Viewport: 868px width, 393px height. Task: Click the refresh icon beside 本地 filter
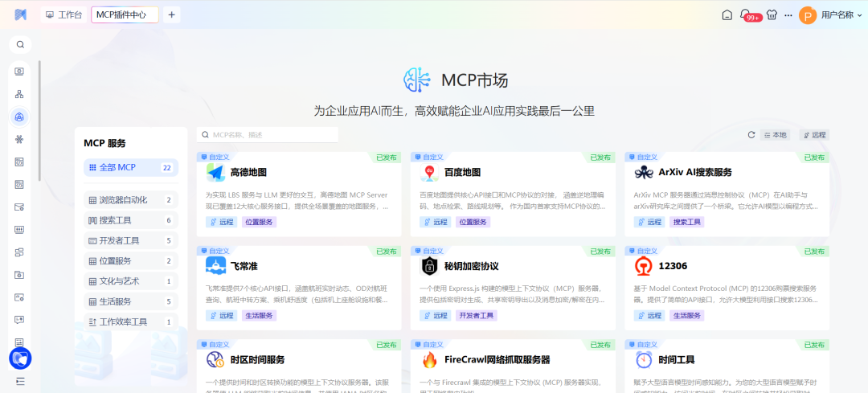[751, 135]
